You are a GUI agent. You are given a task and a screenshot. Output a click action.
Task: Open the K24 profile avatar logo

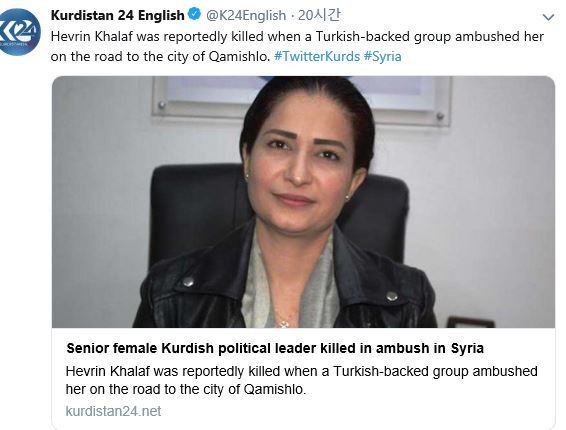point(19,32)
